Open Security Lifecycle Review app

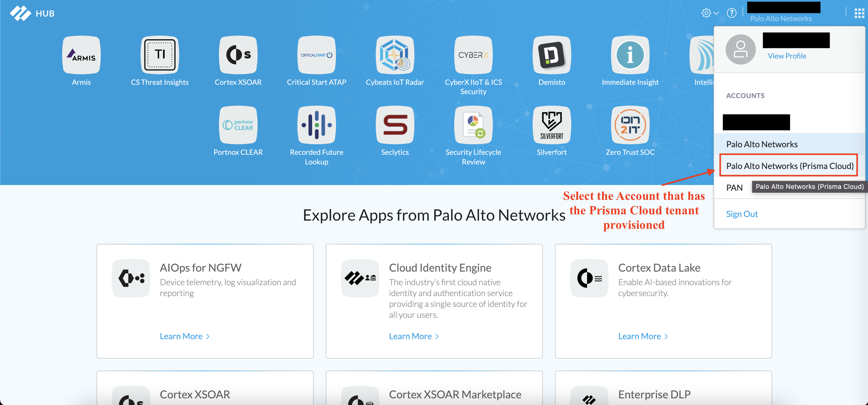pos(473,125)
